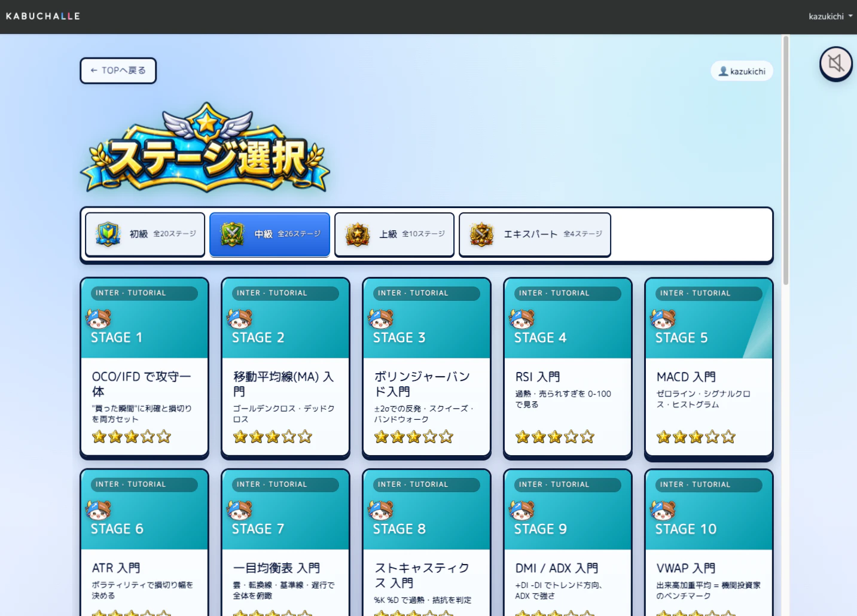Click INTER · TUTORIAL label on STAGE 8
857x616 pixels.
click(426, 484)
